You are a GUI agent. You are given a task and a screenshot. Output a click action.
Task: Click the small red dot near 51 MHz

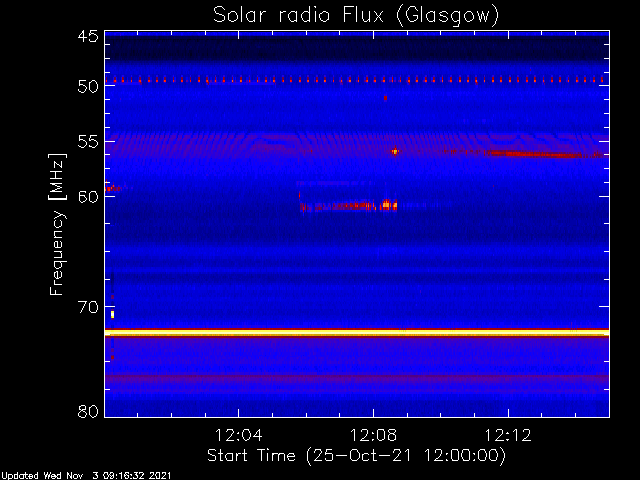[x=385, y=98]
